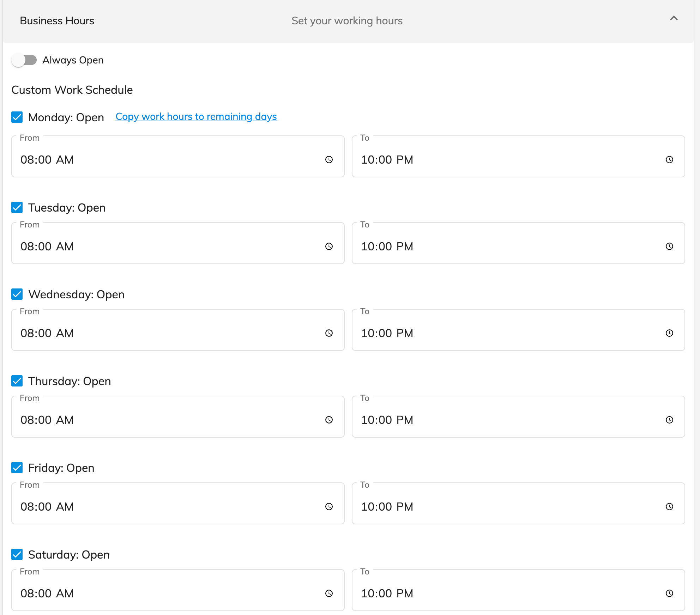Edit Thursday To time field 10:00 PM
The image size is (700, 615).
[x=518, y=417]
